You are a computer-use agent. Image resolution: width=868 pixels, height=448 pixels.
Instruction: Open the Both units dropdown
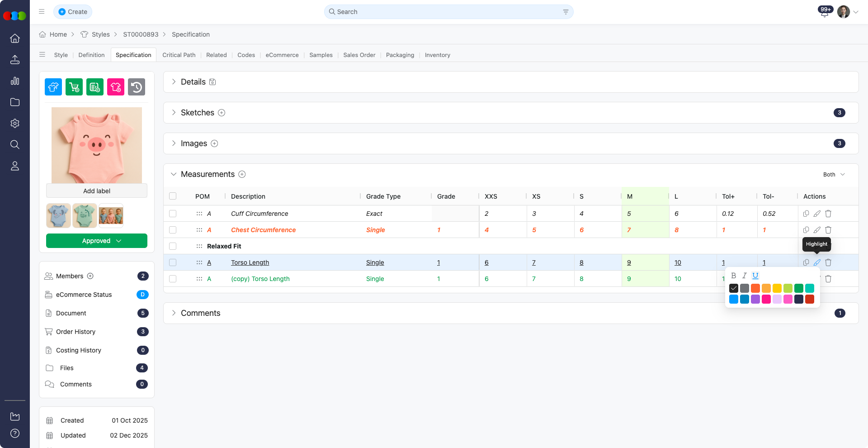point(834,175)
